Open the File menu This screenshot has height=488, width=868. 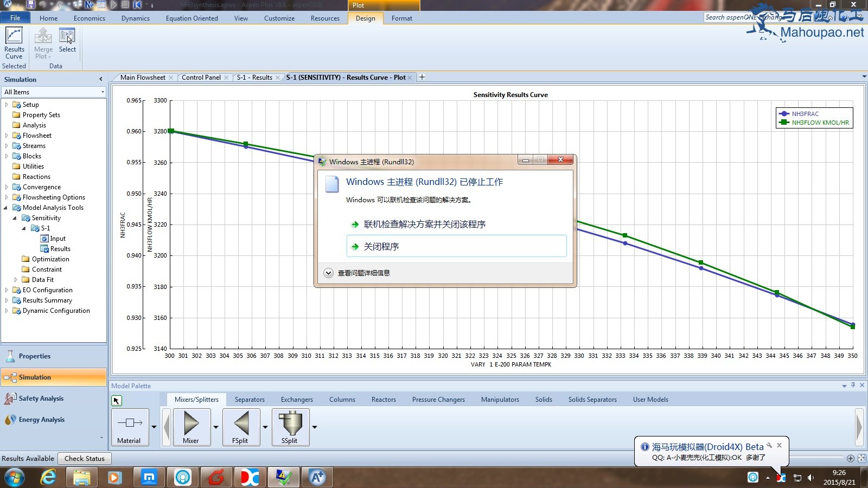[15, 18]
